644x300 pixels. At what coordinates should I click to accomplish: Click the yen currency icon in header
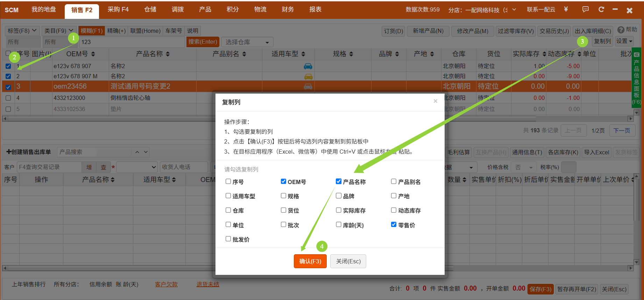click(566, 9)
